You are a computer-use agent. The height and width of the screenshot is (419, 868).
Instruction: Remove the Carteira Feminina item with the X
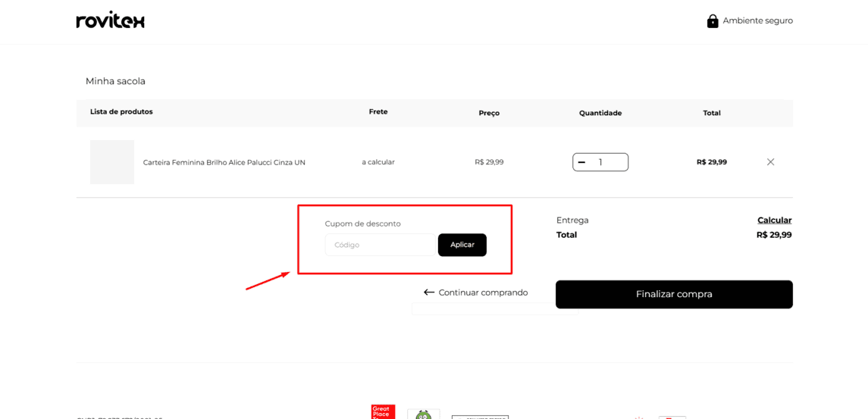[x=770, y=162]
